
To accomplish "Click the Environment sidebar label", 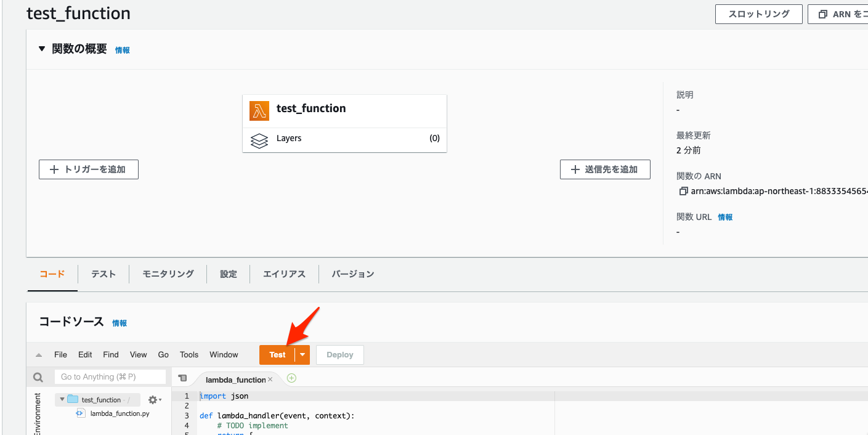I will point(37,416).
